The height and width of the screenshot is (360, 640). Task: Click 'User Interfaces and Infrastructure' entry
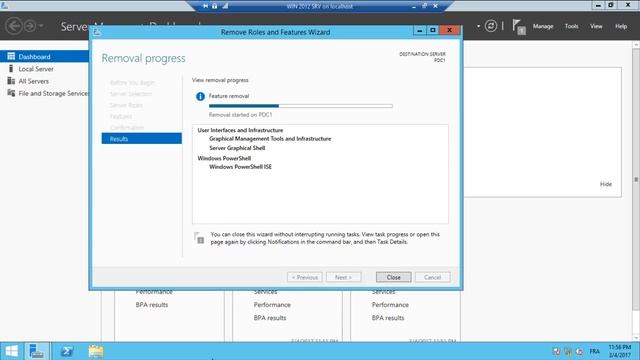click(x=240, y=130)
